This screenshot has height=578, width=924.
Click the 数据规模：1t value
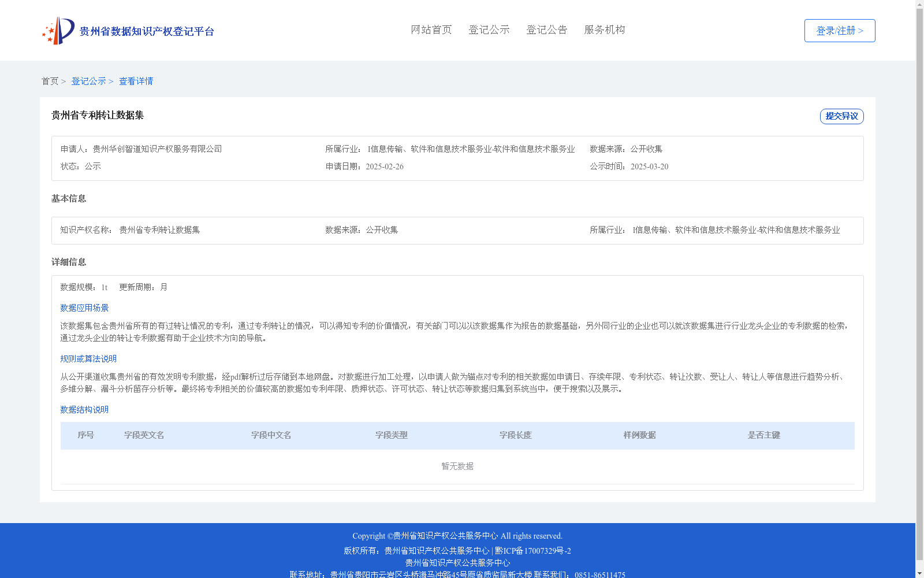pyautogui.click(x=84, y=287)
